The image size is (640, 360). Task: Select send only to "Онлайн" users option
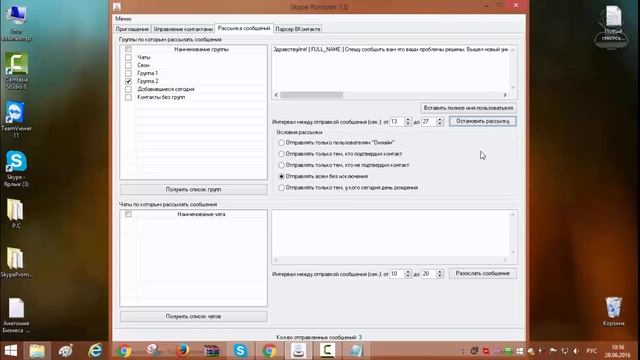click(x=281, y=143)
